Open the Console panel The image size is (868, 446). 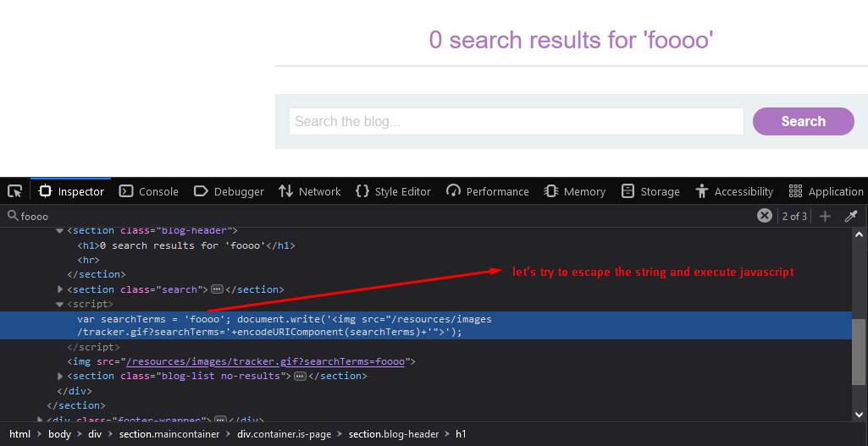pos(149,191)
